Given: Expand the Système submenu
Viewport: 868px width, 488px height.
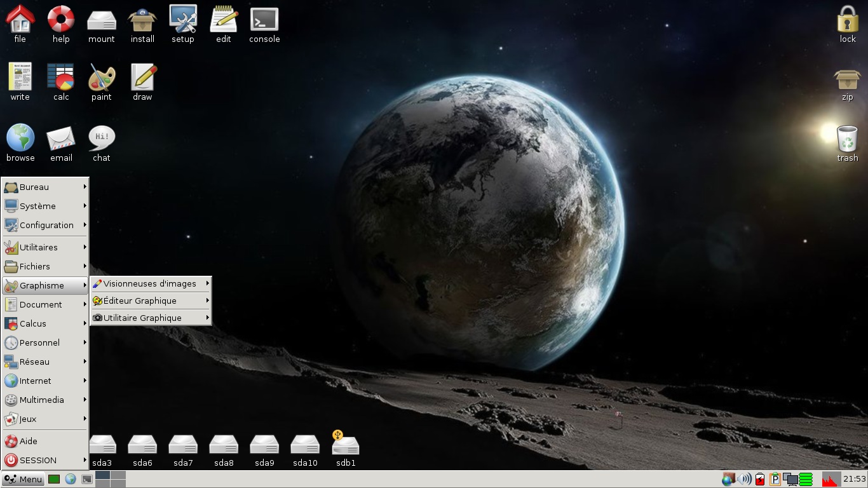Looking at the screenshot, I should (x=45, y=206).
